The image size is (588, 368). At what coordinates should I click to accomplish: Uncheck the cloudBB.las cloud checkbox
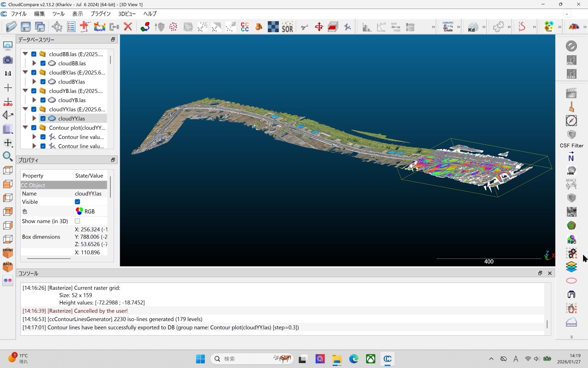[x=43, y=63]
